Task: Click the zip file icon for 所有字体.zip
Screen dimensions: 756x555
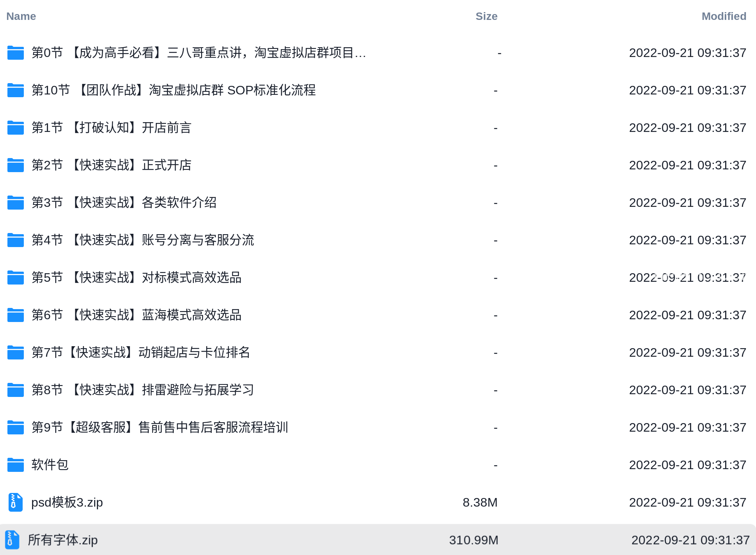Action: 12,540
